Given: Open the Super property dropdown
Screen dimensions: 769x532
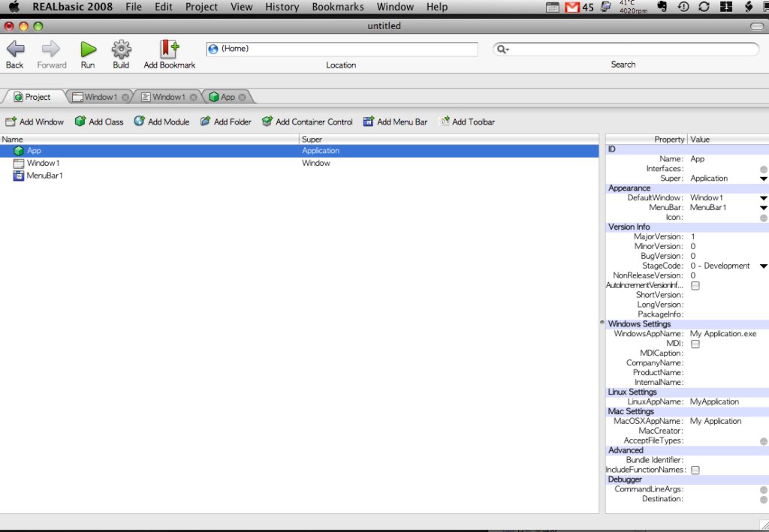Looking at the screenshot, I should click(x=764, y=179).
